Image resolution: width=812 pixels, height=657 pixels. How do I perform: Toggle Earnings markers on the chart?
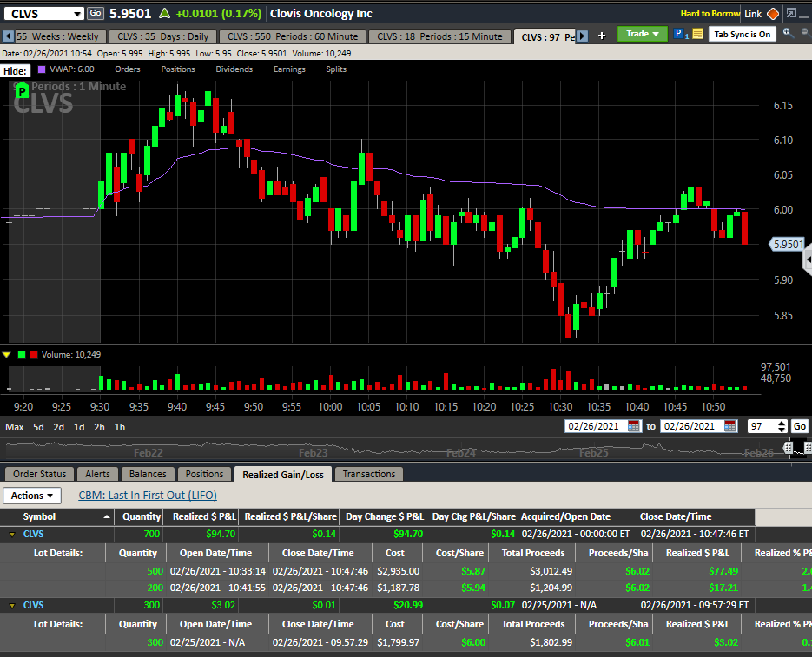click(289, 69)
